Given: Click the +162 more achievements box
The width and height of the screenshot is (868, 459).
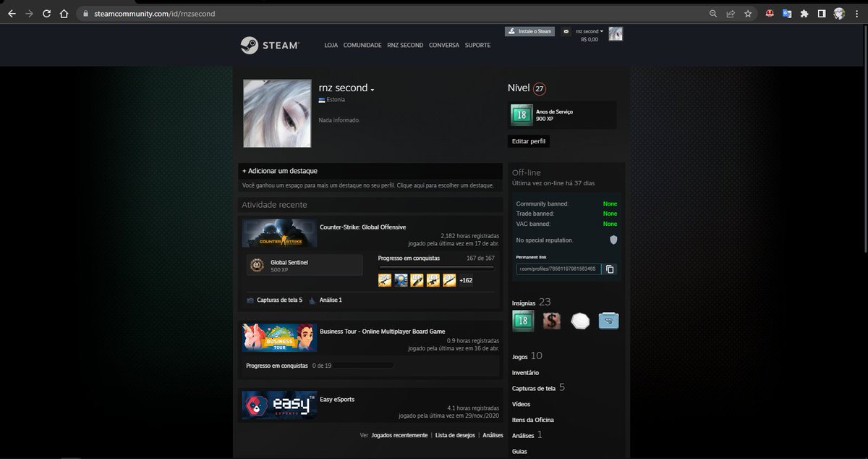Looking at the screenshot, I should point(466,280).
